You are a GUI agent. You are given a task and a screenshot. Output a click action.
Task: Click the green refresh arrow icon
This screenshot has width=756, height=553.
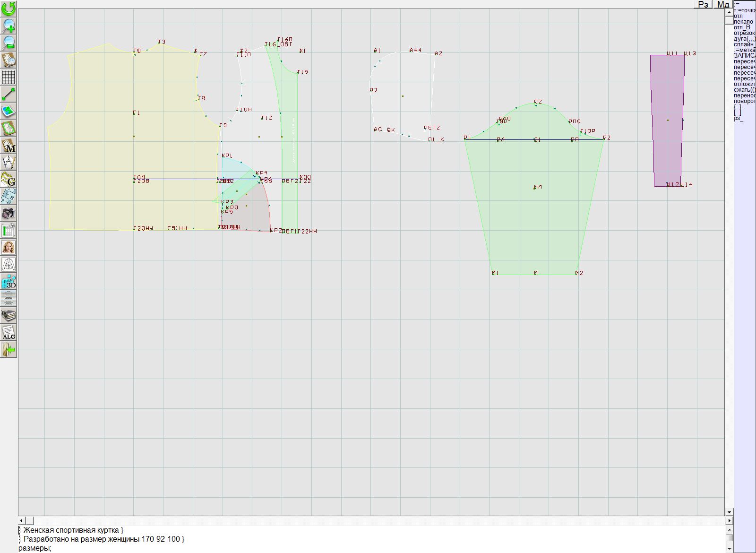9,8
